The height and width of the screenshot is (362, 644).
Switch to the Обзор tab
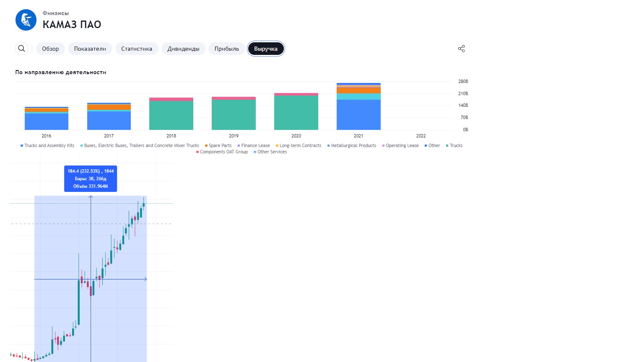(50, 49)
